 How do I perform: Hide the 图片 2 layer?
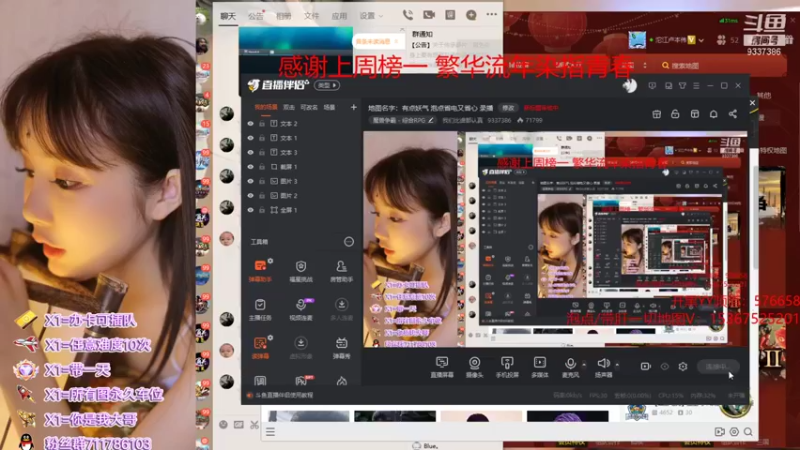pos(251,195)
